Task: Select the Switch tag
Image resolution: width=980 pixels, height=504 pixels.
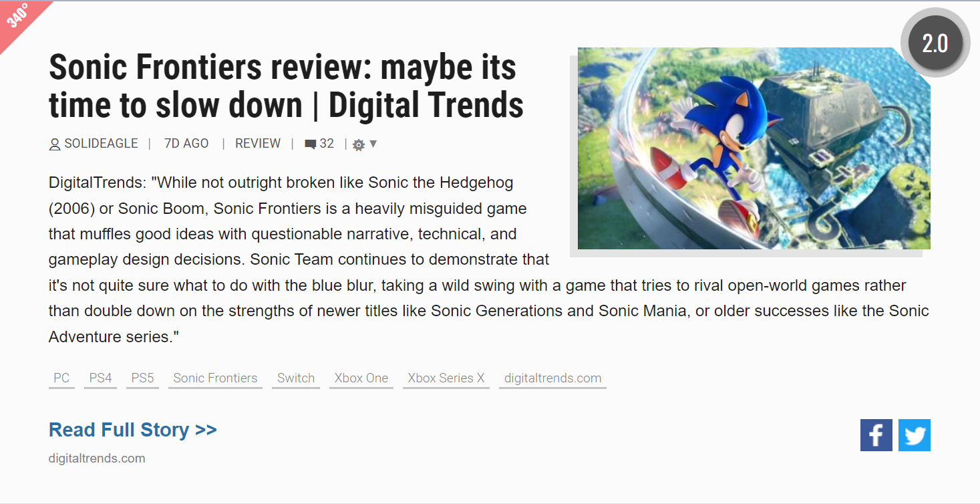Action: [296, 378]
